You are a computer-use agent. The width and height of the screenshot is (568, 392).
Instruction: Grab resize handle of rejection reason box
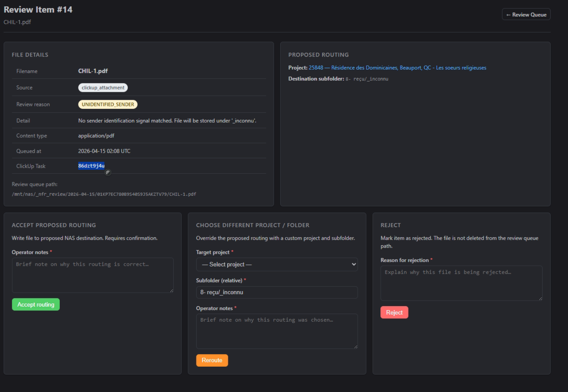pyautogui.click(x=540, y=299)
